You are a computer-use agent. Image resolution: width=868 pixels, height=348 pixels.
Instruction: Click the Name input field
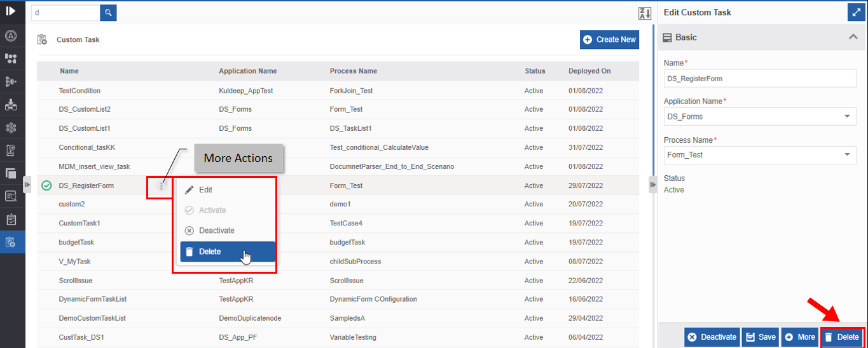[760, 79]
